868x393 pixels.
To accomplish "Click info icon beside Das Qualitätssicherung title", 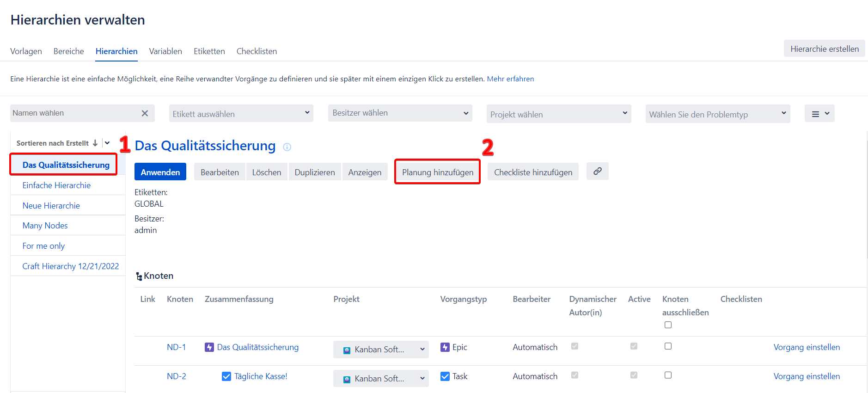I will [x=287, y=147].
